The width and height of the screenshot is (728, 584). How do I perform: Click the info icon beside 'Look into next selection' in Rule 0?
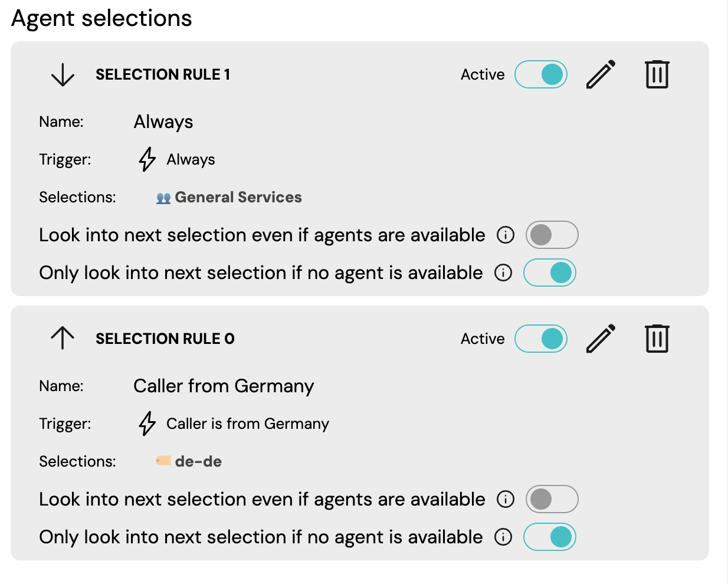[x=506, y=499]
